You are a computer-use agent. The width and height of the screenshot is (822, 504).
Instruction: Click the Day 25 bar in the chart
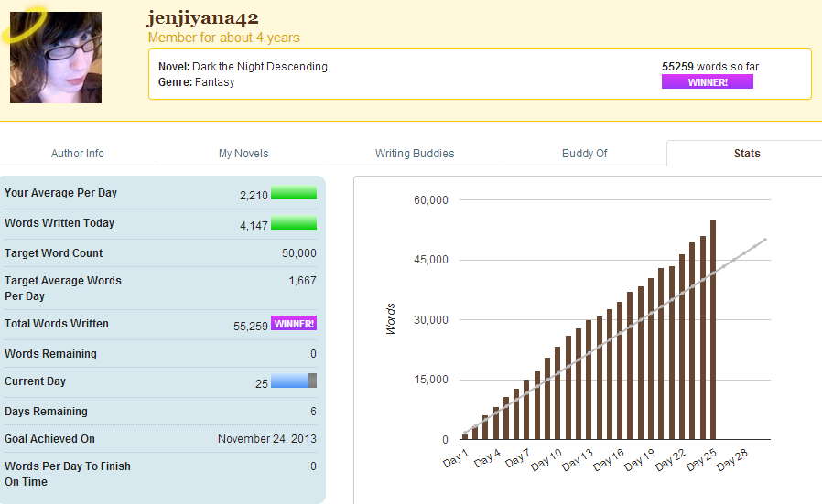coord(713,329)
